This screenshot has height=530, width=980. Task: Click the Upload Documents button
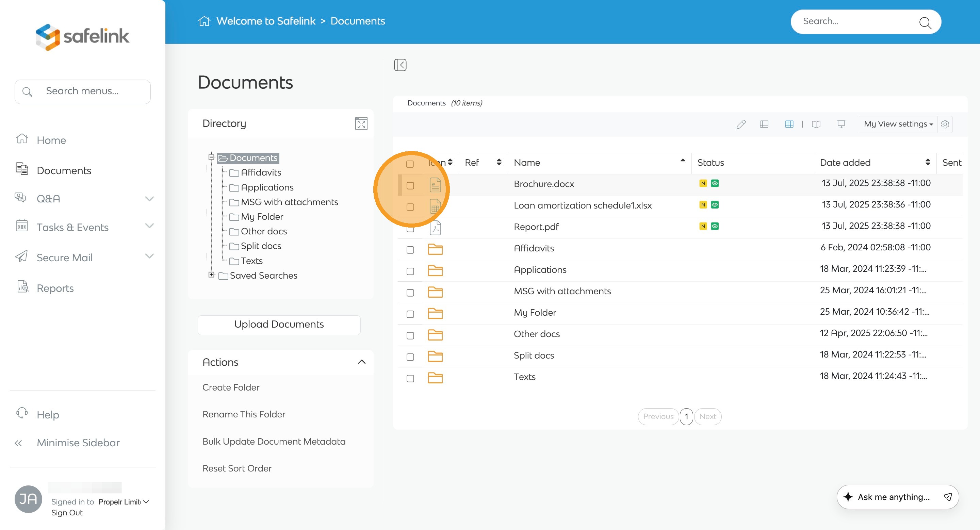click(x=279, y=324)
